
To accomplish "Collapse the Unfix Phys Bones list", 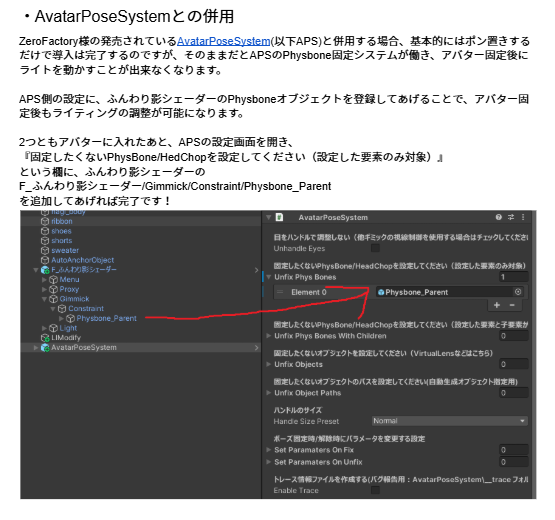I will pos(269,277).
